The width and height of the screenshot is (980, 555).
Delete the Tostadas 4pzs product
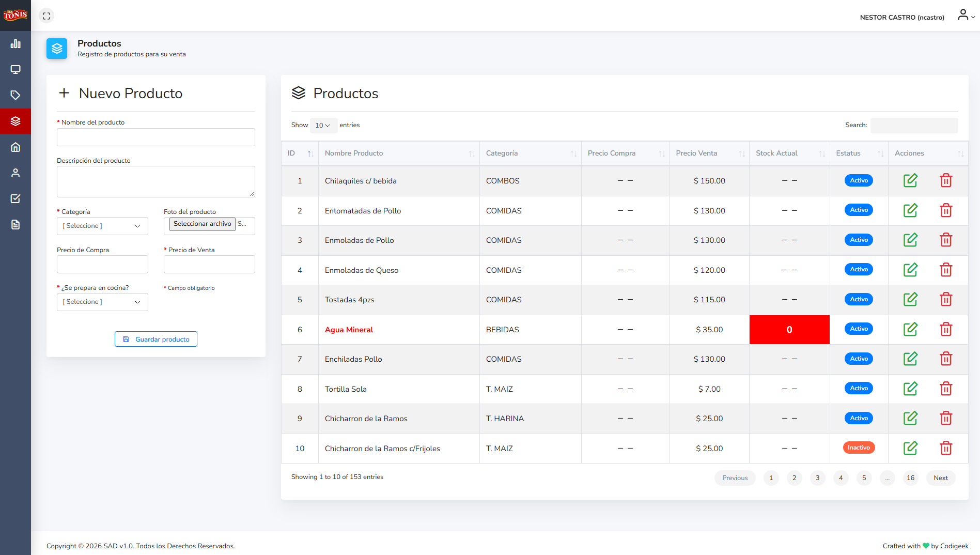click(946, 299)
